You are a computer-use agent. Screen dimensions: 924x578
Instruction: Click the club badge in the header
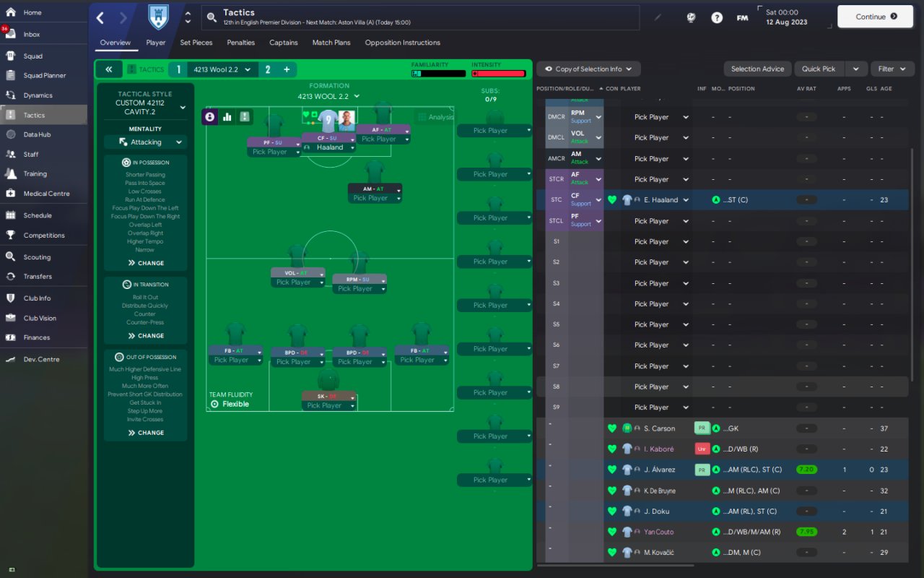(x=157, y=17)
